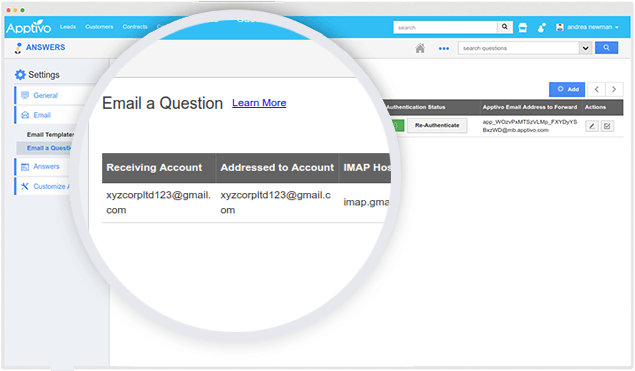Click the Add button

(567, 89)
